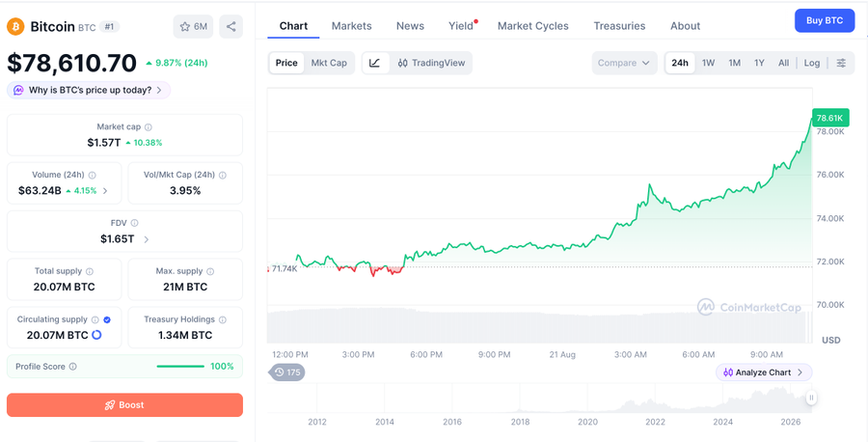Click the Buy BTC button
Screen dimensions: 868x442
coord(825,20)
